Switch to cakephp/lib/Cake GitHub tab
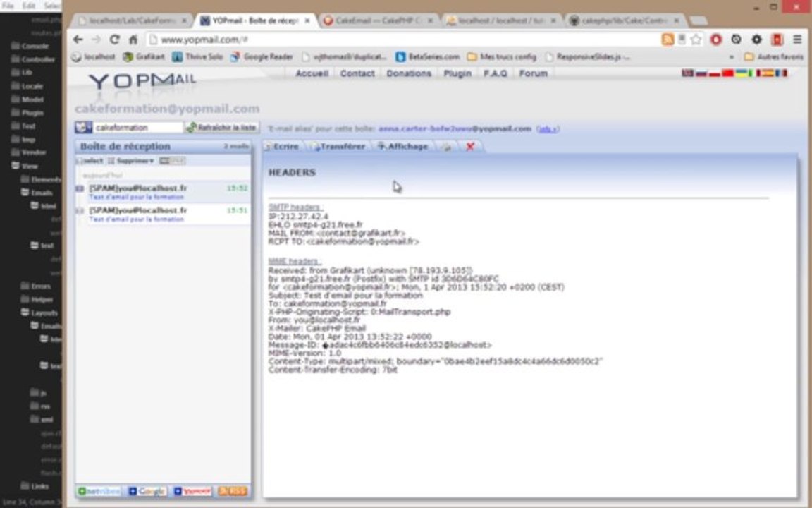Image resolution: width=812 pixels, height=508 pixels. tap(625, 20)
